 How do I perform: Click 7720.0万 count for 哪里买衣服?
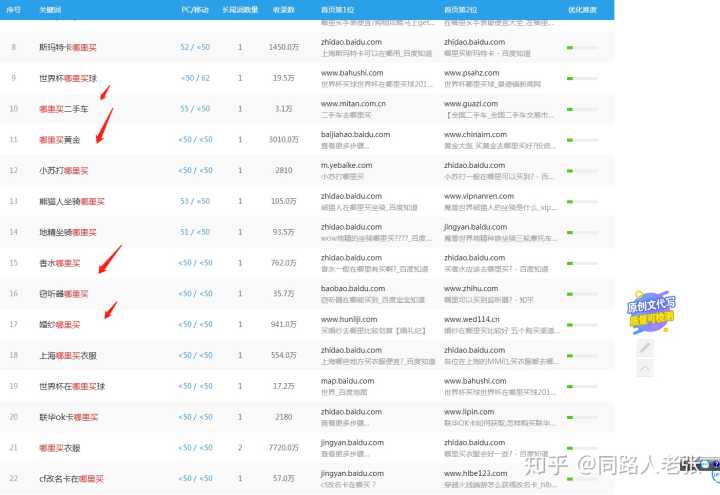point(284,448)
